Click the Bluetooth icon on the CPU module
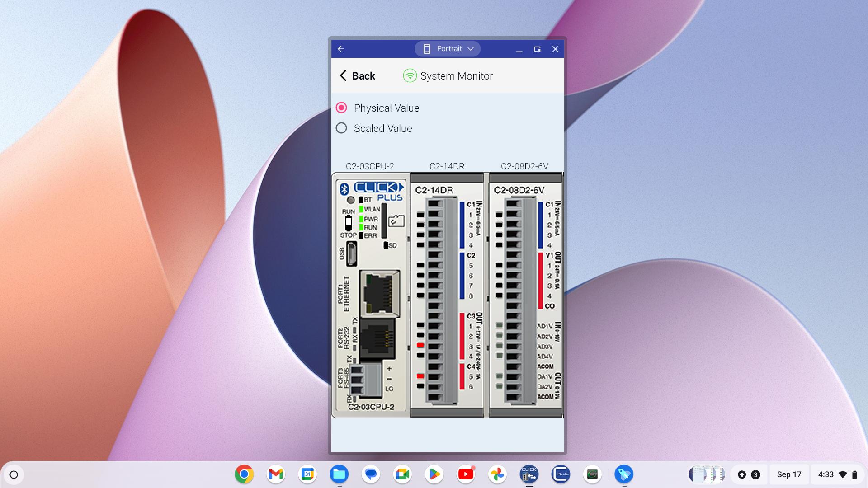This screenshot has height=488, width=868. coord(344,189)
